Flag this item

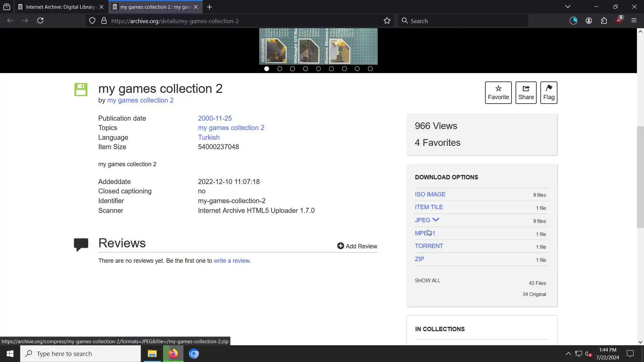click(548, 93)
